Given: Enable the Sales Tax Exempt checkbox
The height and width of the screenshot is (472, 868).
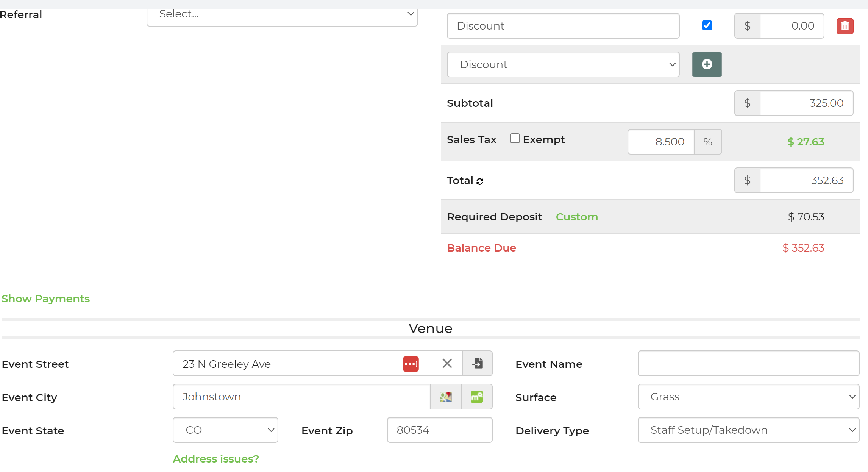Looking at the screenshot, I should pyautogui.click(x=515, y=139).
